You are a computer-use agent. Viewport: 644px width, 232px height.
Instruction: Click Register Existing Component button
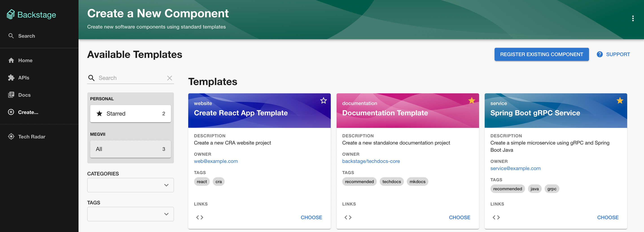(x=541, y=54)
